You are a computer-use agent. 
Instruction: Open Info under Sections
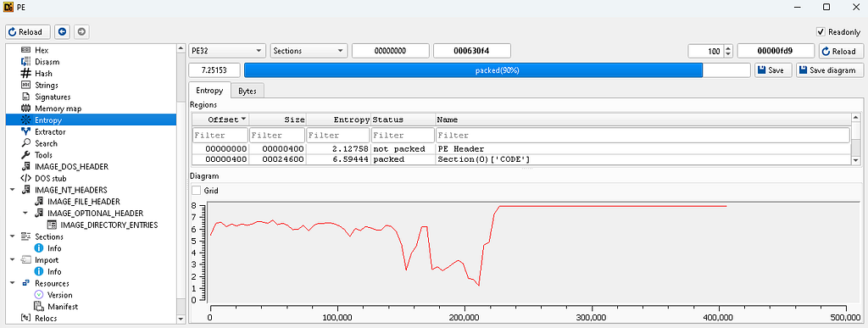click(54, 248)
